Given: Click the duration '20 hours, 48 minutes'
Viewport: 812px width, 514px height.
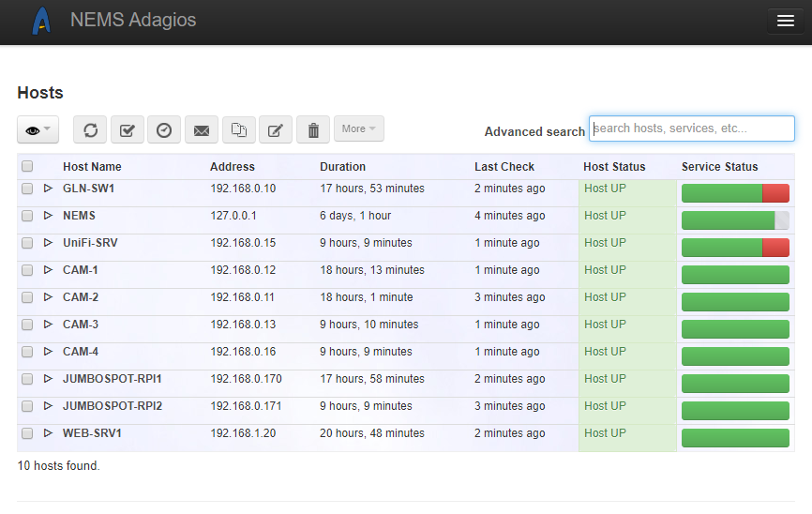Looking at the screenshot, I should [372, 433].
